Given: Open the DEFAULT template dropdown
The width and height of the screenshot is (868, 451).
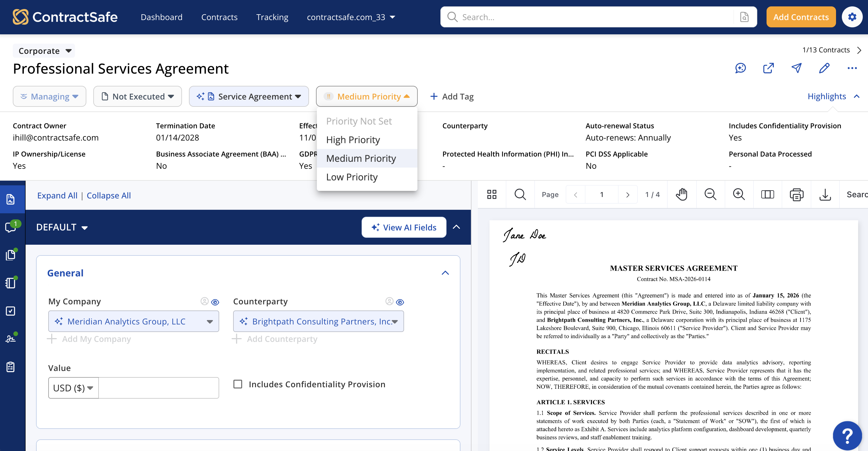Looking at the screenshot, I should click(x=62, y=227).
